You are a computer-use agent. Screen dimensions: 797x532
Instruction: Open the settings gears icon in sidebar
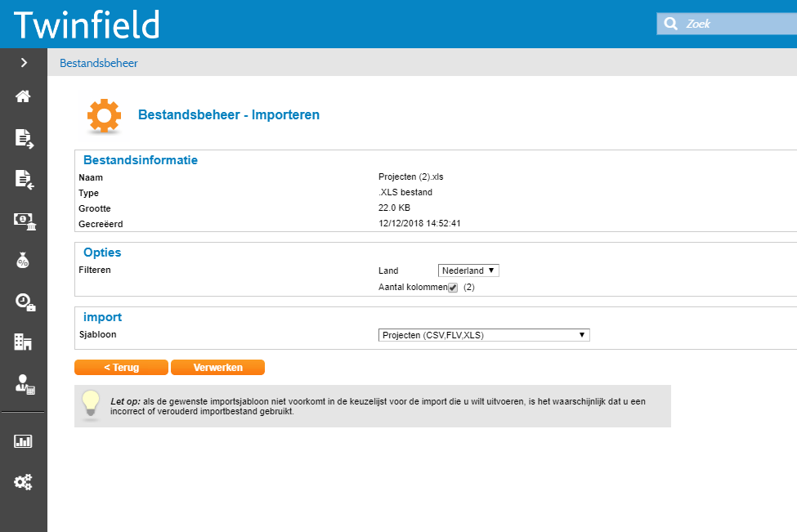coord(24,482)
